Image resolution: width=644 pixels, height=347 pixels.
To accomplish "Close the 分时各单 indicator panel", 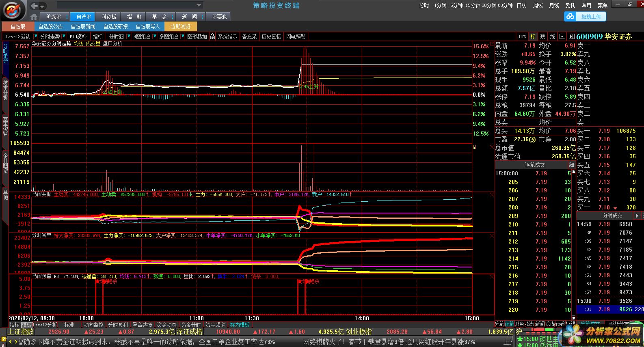I will [492, 235].
